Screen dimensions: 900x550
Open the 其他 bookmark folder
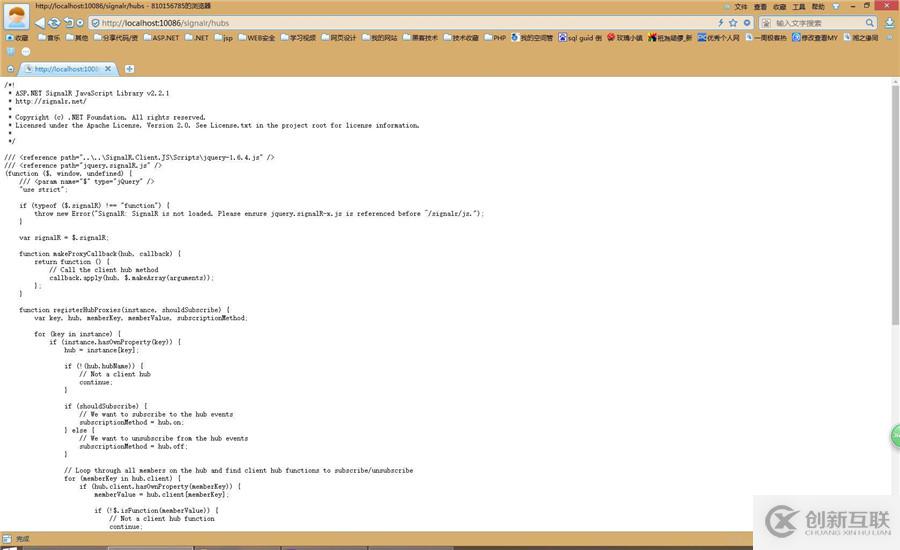tap(77, 37)
